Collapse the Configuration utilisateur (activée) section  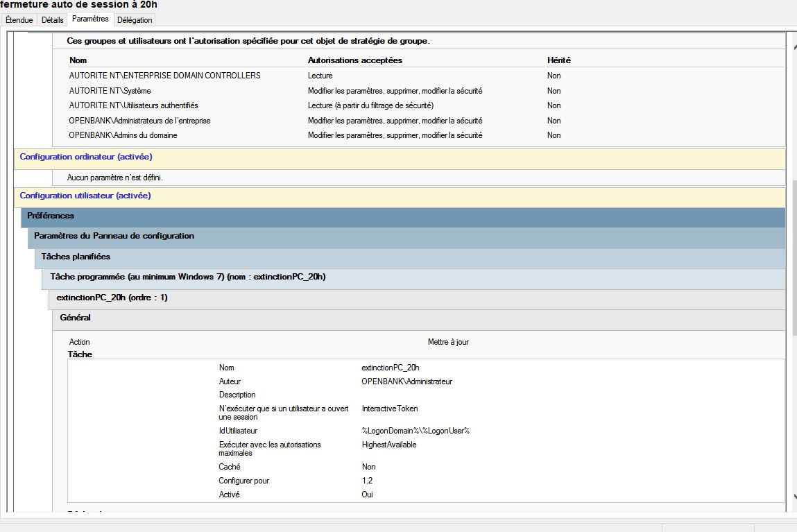coord(85,196)
